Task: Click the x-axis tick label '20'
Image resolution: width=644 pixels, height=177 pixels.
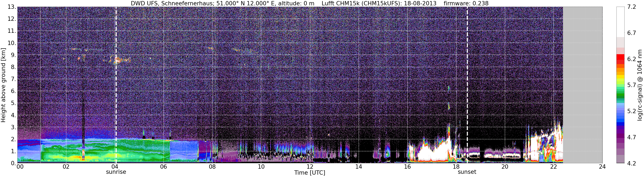Action: coord(505,167)
